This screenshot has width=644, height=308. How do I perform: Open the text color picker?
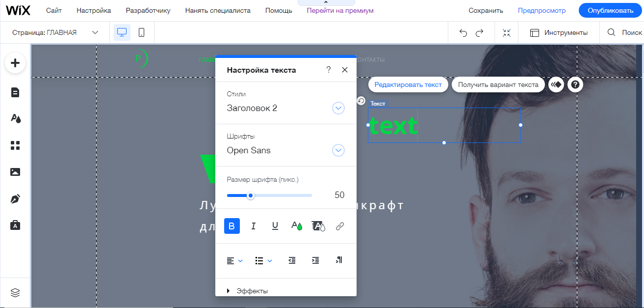pyautogui.click(x=297, y=226)
